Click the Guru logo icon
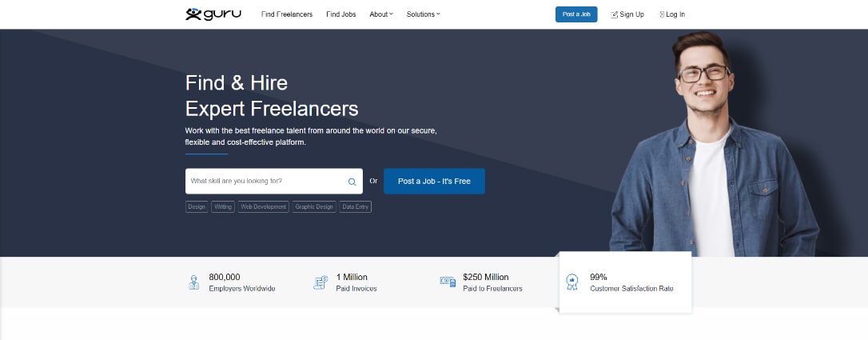This screenshot has width=868, height=340. pyautogui.click(x=193, y=14)
